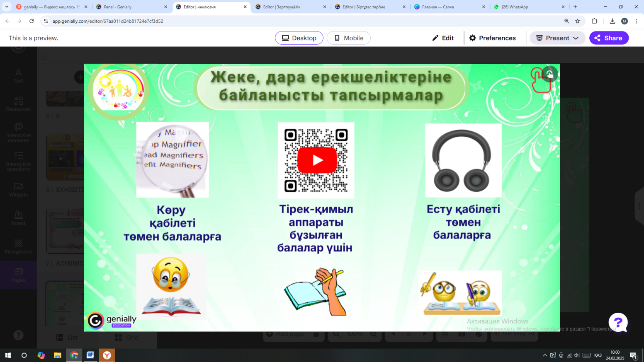Click the 'Тірек-қимыл аппараты бұзылған балалар үшін' caption
Image resolution: width=644 pixels, height=362 pixels.
tap(316, 229)
